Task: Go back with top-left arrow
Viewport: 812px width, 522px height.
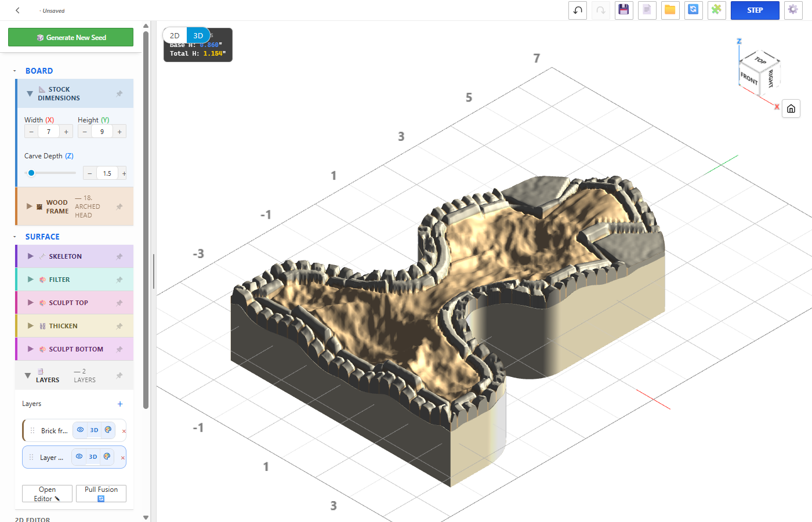Action: coord(17,10)
